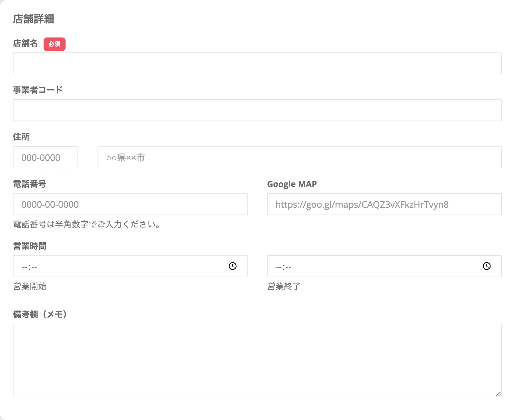
Task: Click the --:-- text in the 営業開始 field
Action: 30,267
